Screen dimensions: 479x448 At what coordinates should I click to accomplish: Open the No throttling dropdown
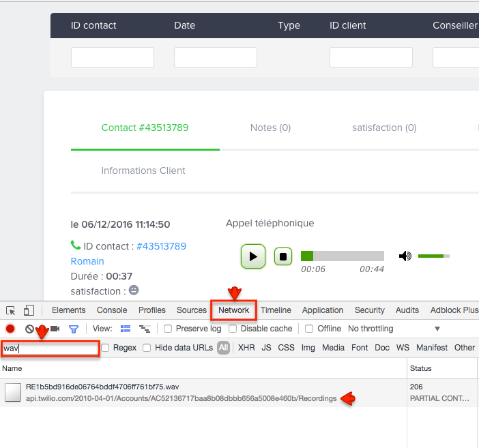[394, 329]
